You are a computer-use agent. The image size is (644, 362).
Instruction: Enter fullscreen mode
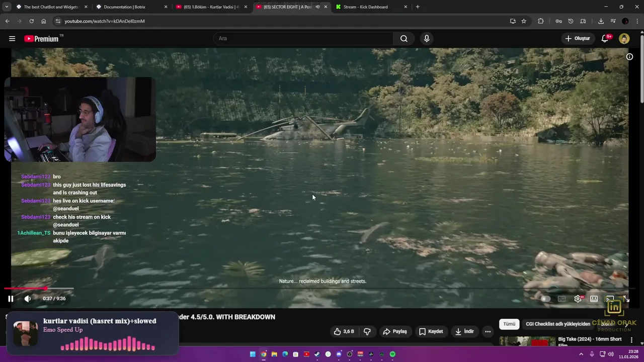tap(626, 299)
